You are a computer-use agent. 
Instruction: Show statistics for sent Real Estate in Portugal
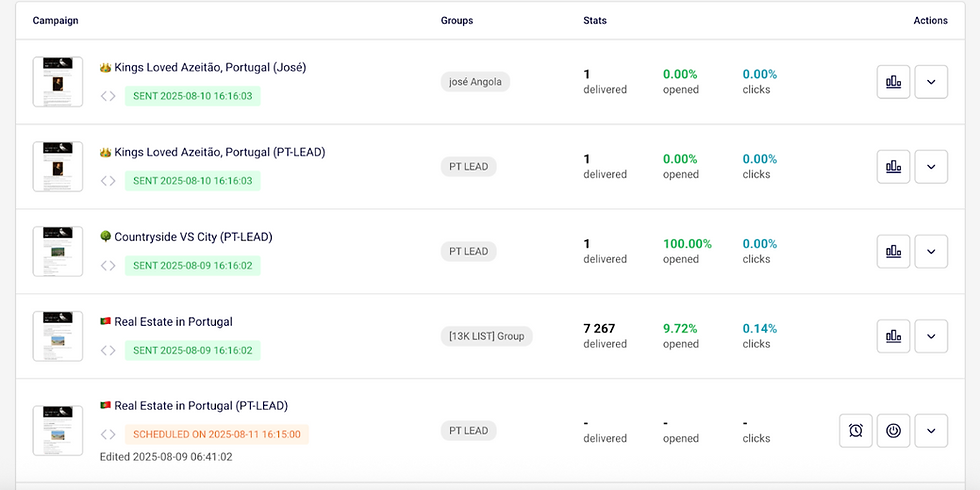click(893, 336)
